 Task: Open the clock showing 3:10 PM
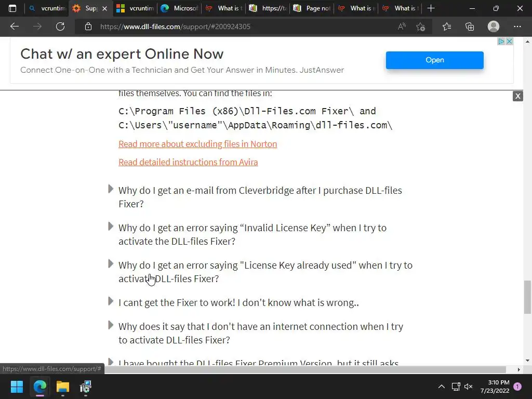(x=495, y=387)
